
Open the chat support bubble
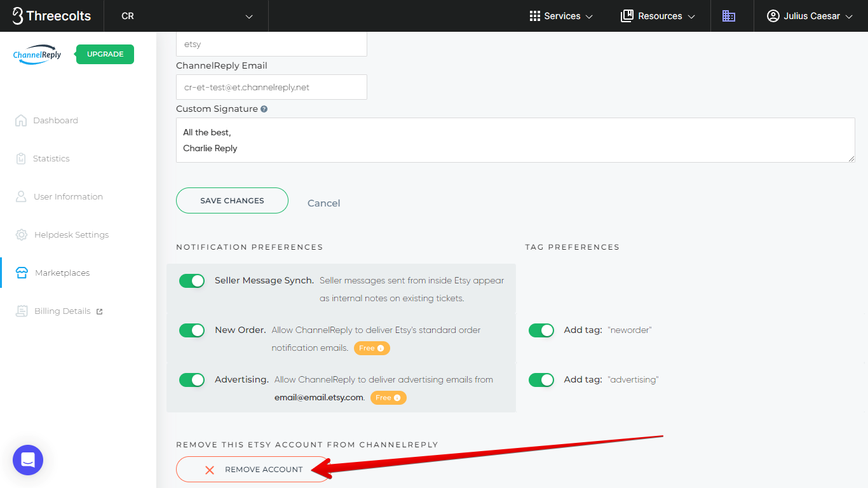coord(28,460)
